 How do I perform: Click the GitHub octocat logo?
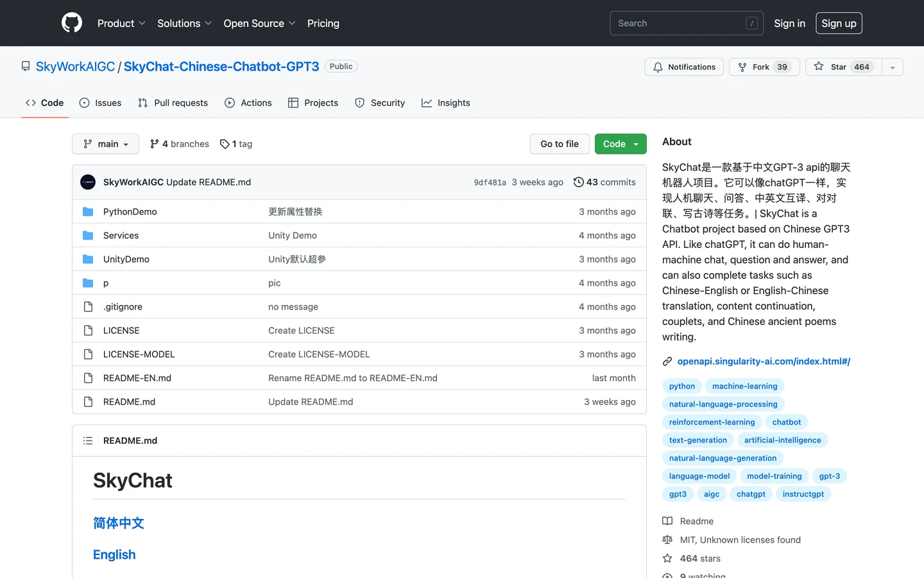[x=72, y=23]
